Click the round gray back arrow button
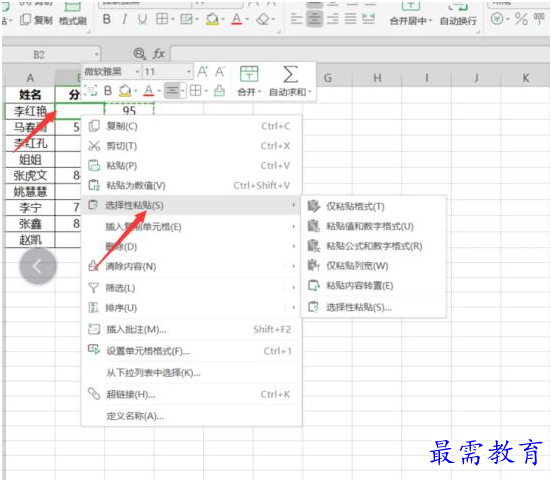This screenshot has height=484, width=551. [38, 266]
